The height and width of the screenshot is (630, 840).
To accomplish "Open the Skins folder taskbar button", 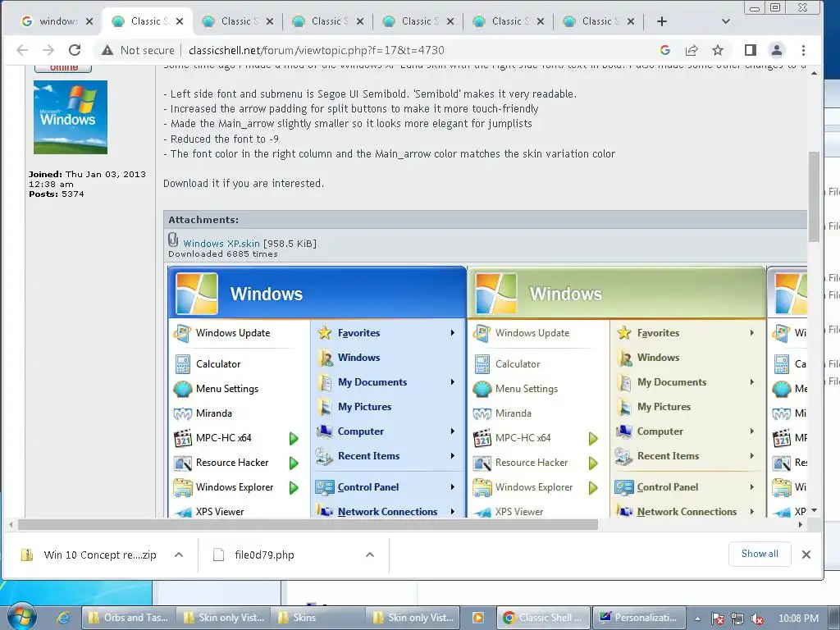I will [318, 618].
